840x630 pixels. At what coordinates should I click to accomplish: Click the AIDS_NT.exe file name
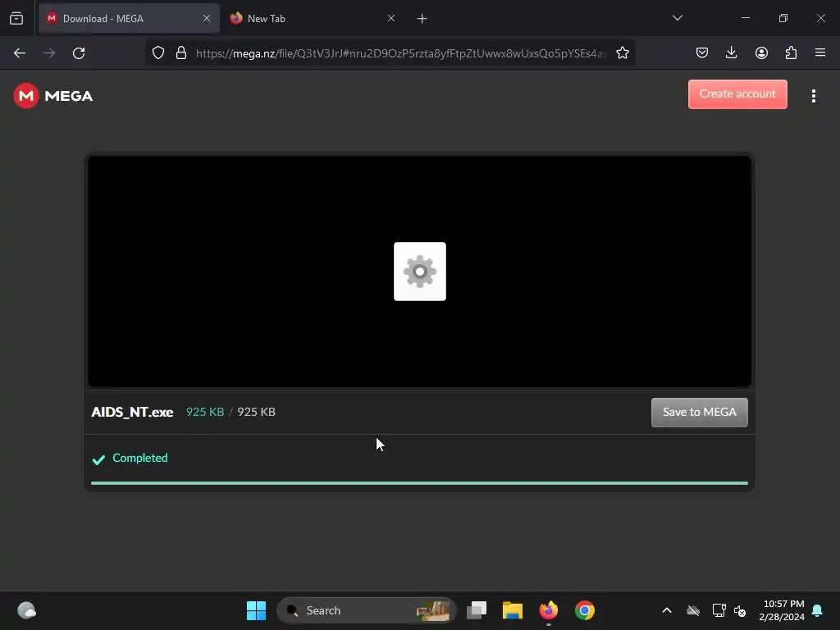point(132,412)
